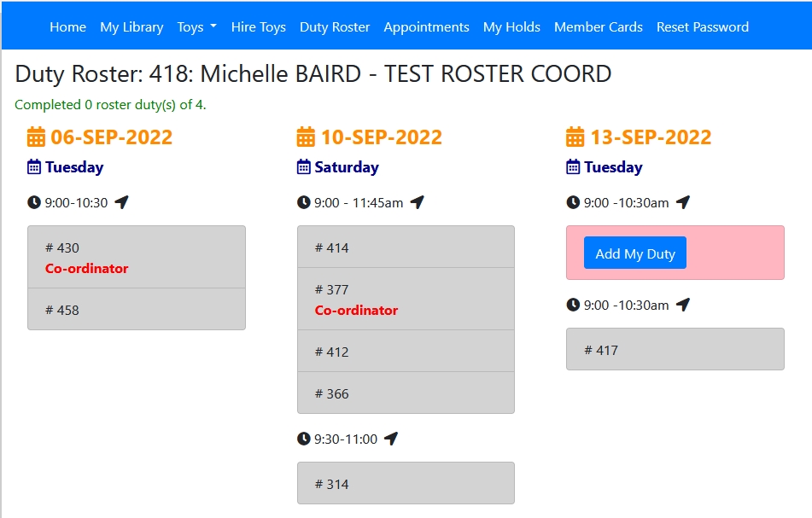Go to the Appointments page
The height and width of the screenshot is (518, 812).
pyautogui.click(x=426, y=27)
